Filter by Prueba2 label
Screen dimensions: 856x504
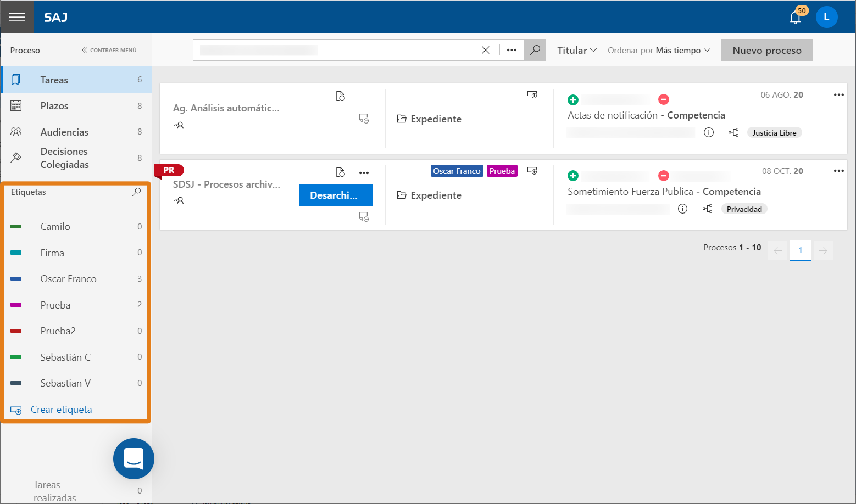coord(76,331)
